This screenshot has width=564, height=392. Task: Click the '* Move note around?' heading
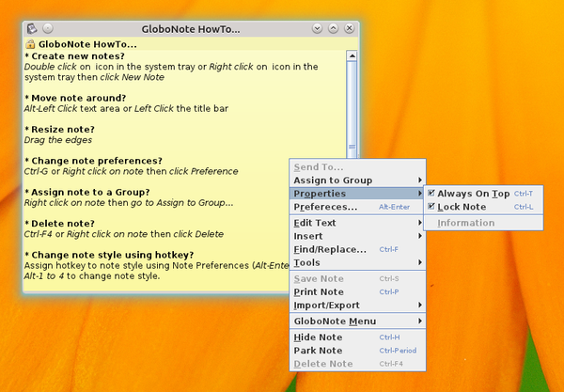click(x=75, y=98)
